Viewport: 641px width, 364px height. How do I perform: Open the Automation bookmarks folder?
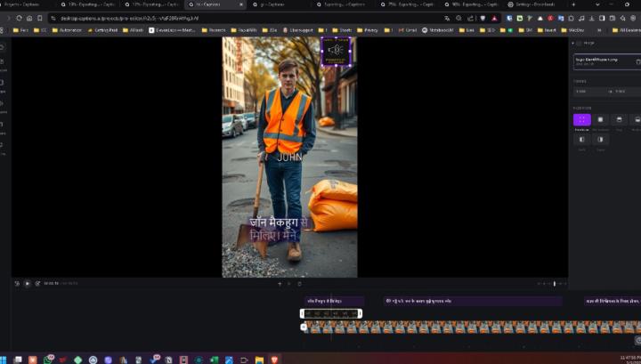(68, 30)
